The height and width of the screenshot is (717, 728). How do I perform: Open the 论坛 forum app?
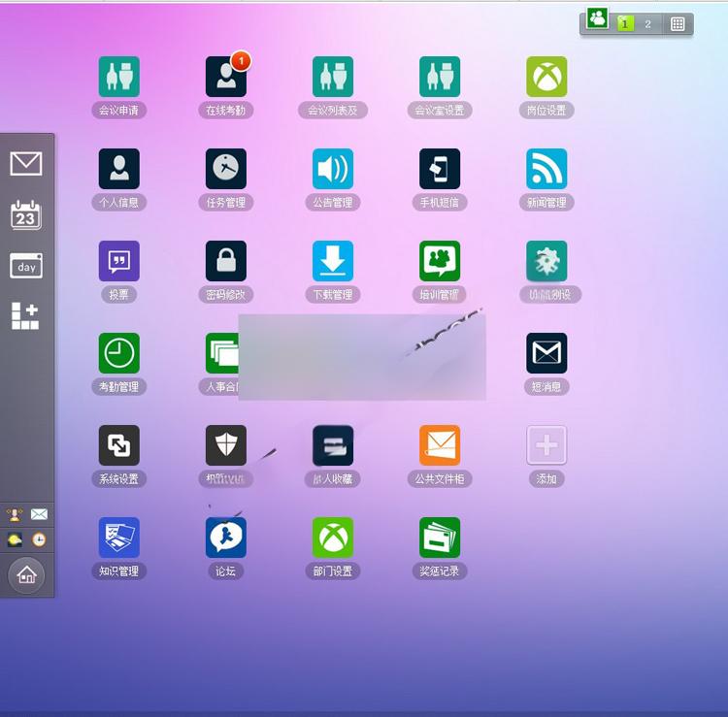pyautogui.click(x=225, y=538)
